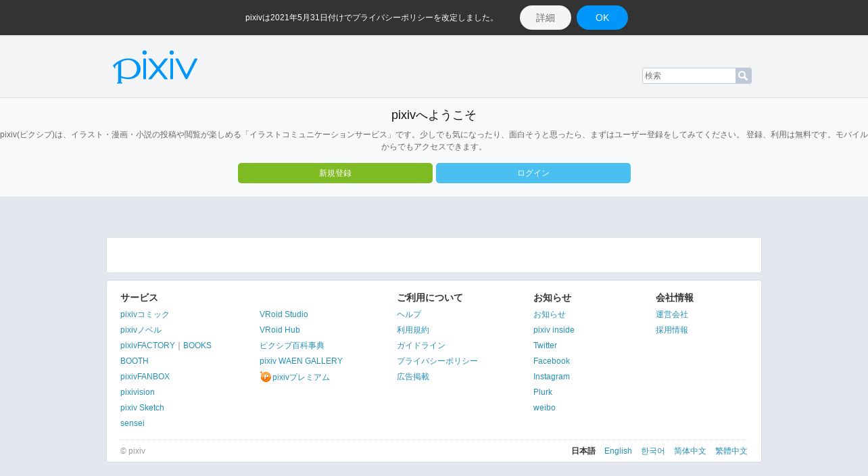Open the pixiv WAEN GALLERY link
The image size is (868, 476).
(x=301, y=361)
